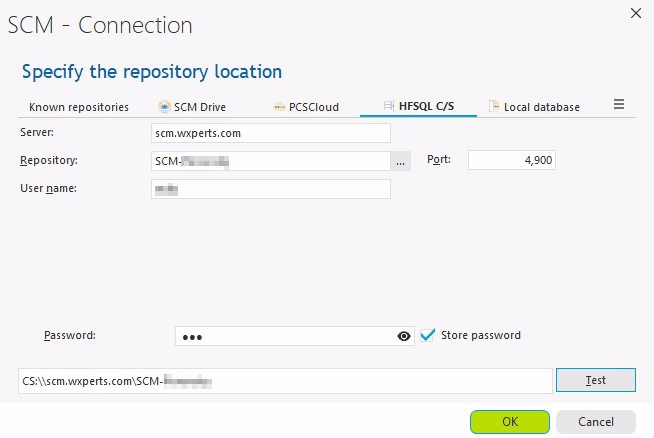Click the Port number field
The image size is (654, 438).
[x=511, y=161]
